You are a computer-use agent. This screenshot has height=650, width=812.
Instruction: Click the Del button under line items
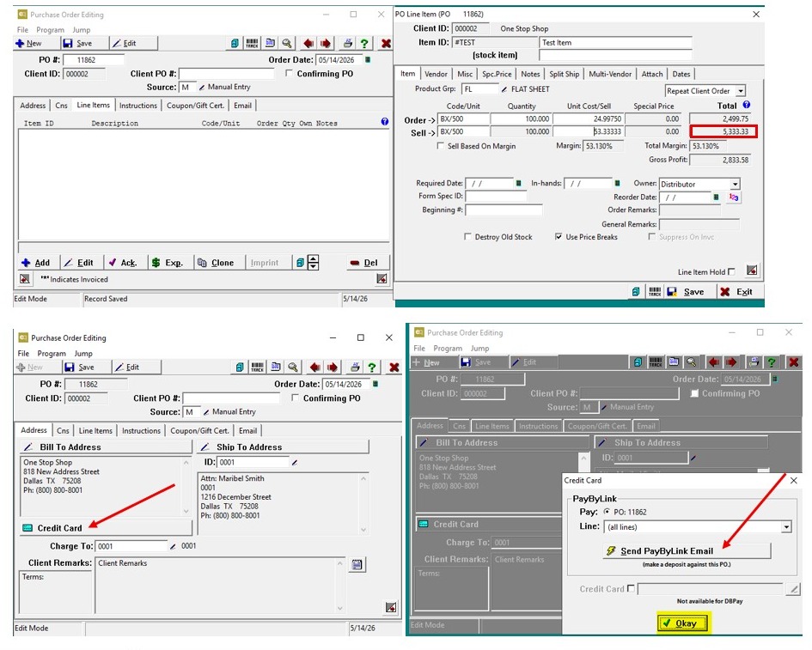pos(366,263)
